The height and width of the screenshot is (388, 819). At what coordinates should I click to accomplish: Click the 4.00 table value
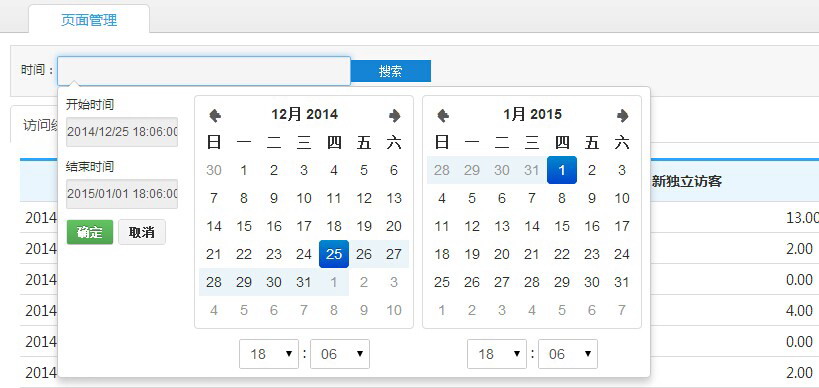tap(799, 311)
